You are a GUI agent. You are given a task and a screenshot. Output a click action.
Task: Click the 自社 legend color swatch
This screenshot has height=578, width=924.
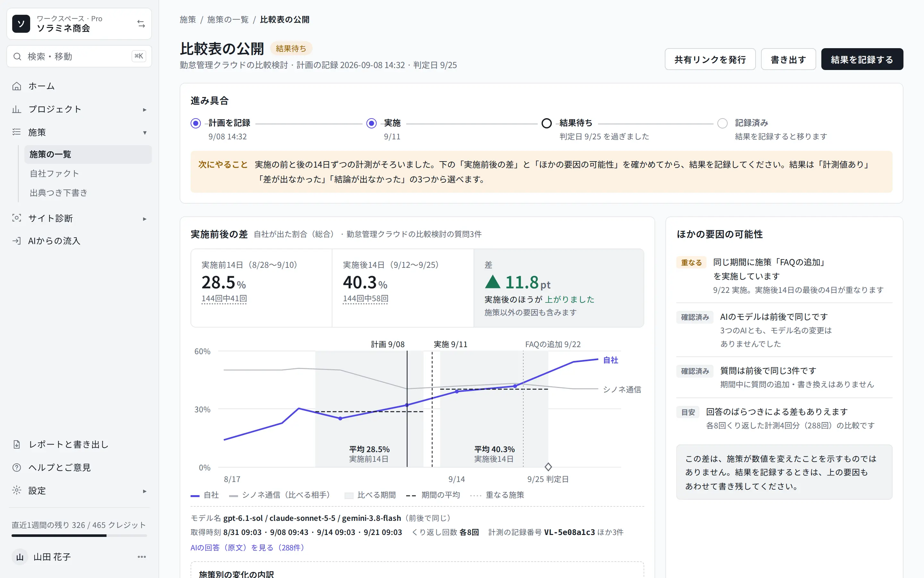[195, 496]
